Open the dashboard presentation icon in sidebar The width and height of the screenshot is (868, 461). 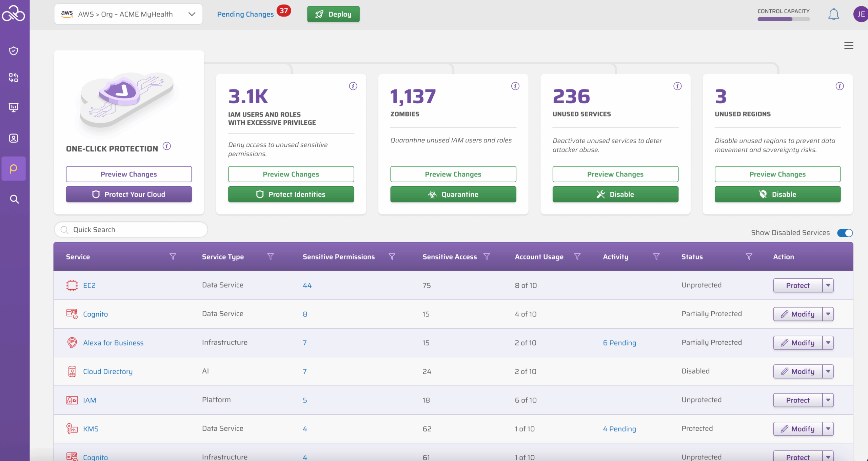pos(14,107)
